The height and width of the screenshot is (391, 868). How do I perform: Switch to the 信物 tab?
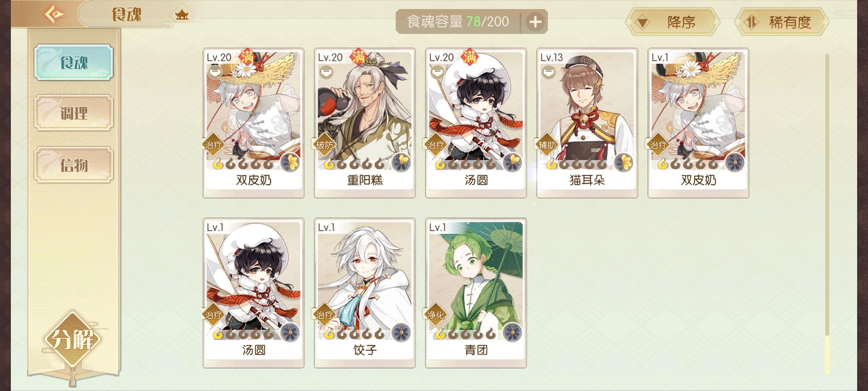coord(74,165)
